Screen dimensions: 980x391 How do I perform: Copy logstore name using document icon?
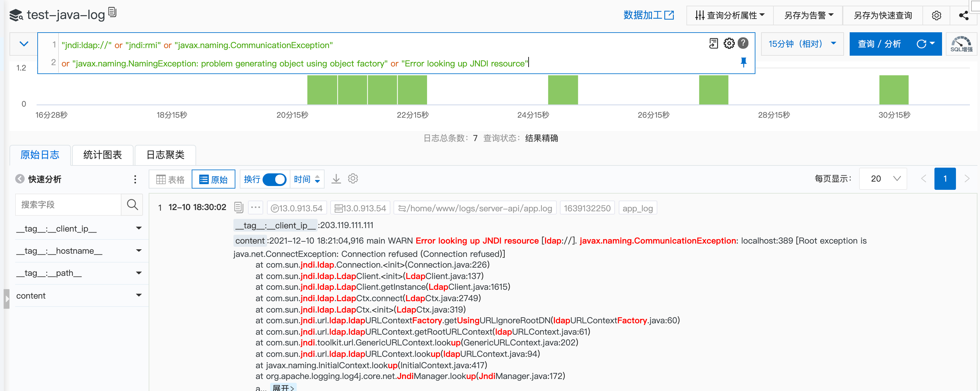coord(112,12)
